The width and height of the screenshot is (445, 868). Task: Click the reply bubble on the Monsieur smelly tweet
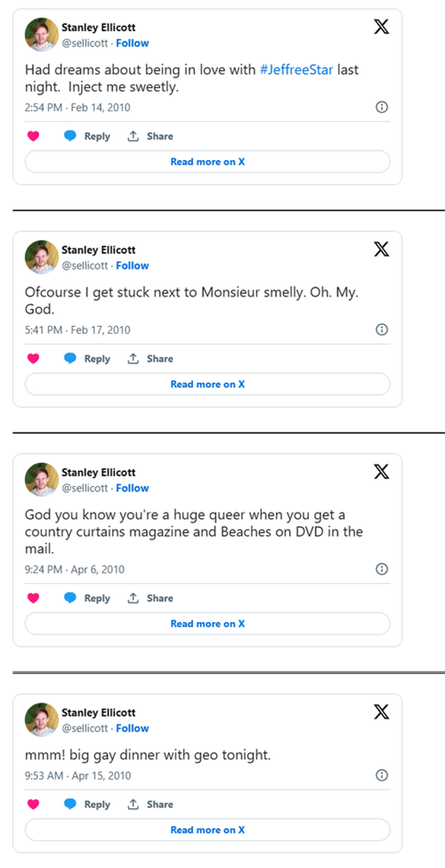[x=70, y=359]
